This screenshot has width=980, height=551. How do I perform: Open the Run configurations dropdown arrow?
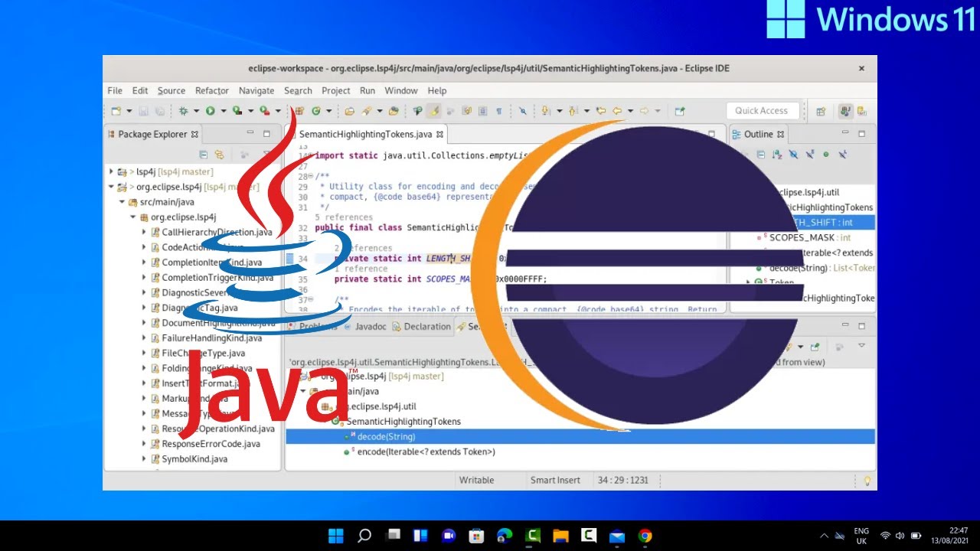coord(223,111)
